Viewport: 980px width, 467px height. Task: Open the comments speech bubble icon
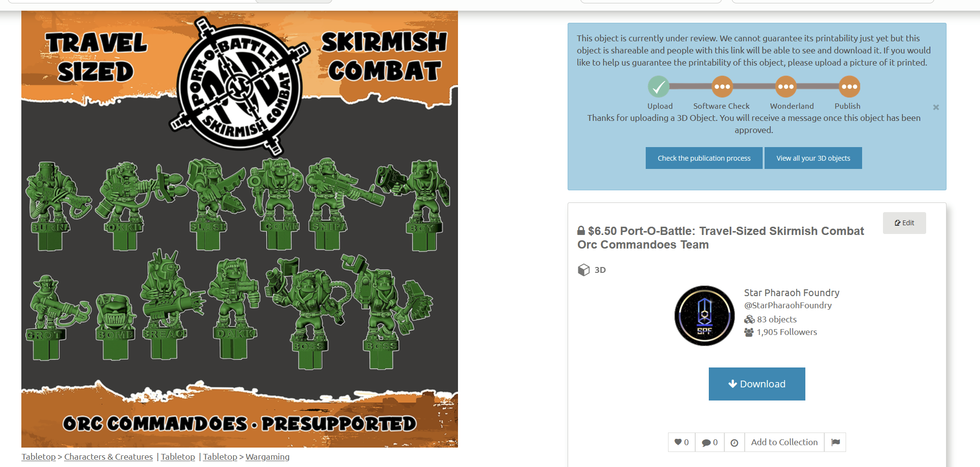click(706, 443)
